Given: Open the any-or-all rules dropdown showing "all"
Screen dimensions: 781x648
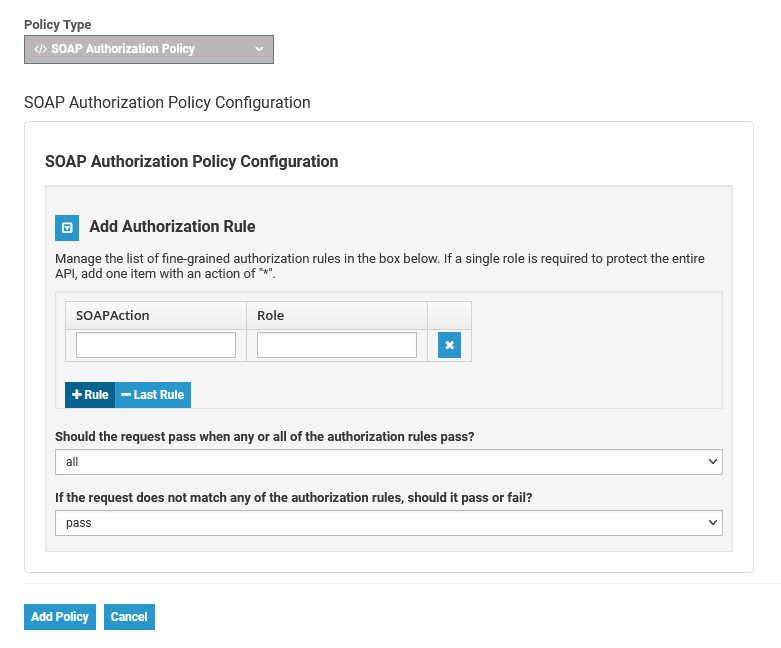Looking at the screenshot, I should [388, 462].
